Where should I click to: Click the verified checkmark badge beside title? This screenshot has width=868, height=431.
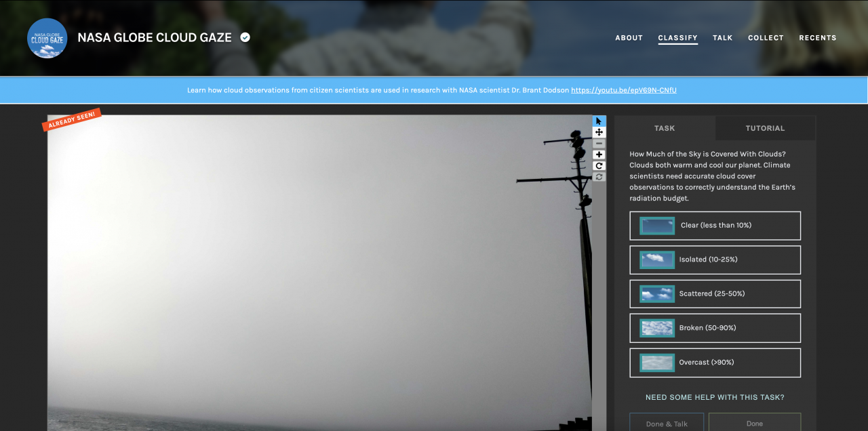point(245,37)
